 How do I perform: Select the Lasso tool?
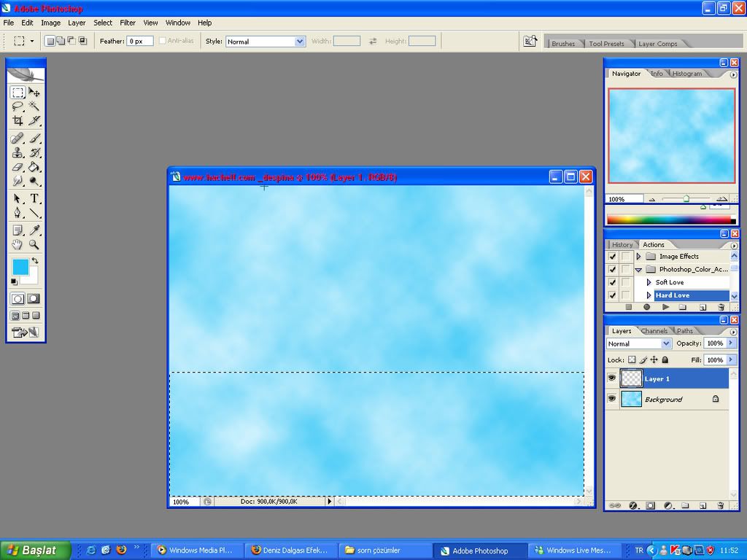pyautogui.click(x=18, y=106)
